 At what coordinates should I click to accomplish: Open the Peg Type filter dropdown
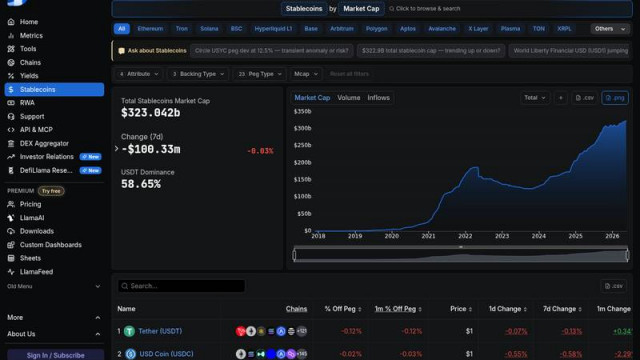coord(260,74)
